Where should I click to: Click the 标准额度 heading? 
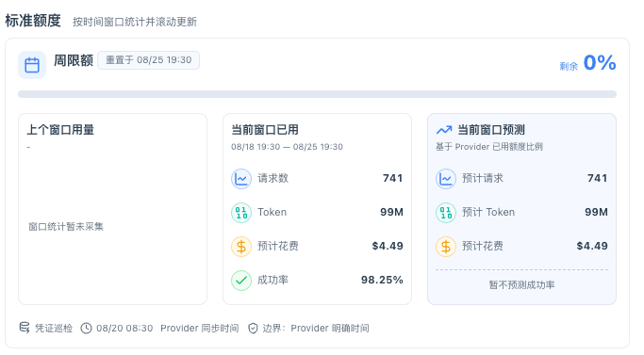(x=33, y=21)
